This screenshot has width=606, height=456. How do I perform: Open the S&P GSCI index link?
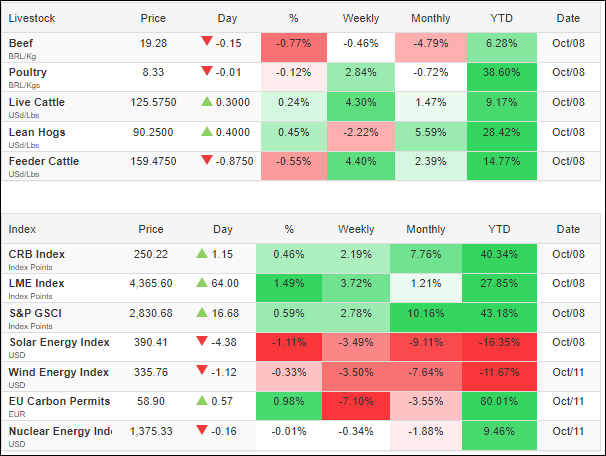[36, 314]
